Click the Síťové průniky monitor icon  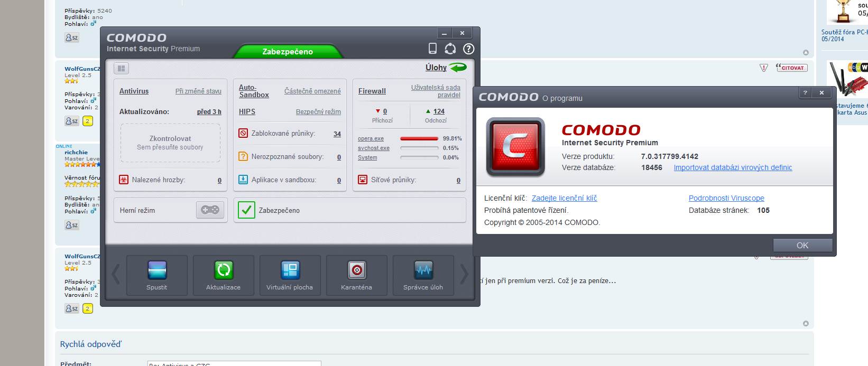[x=363, y=180]
